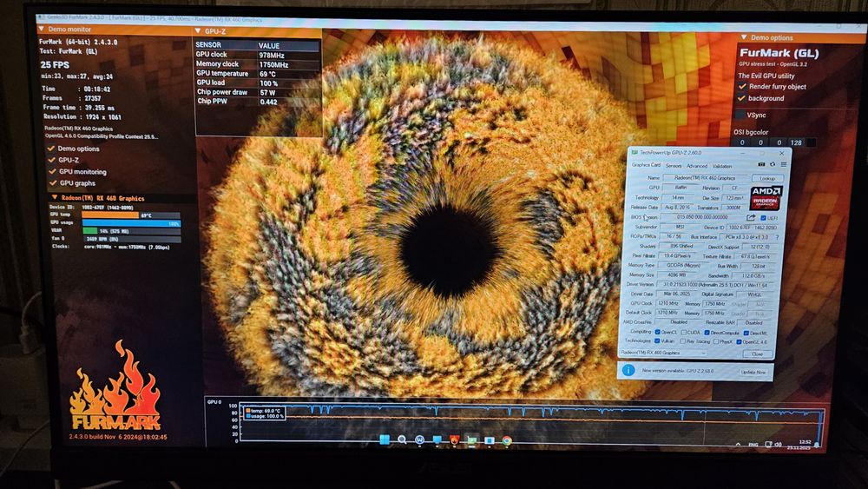Click the BIOS version share/export icon
Viewport: 868px width, 489px height.
point(750,218)
